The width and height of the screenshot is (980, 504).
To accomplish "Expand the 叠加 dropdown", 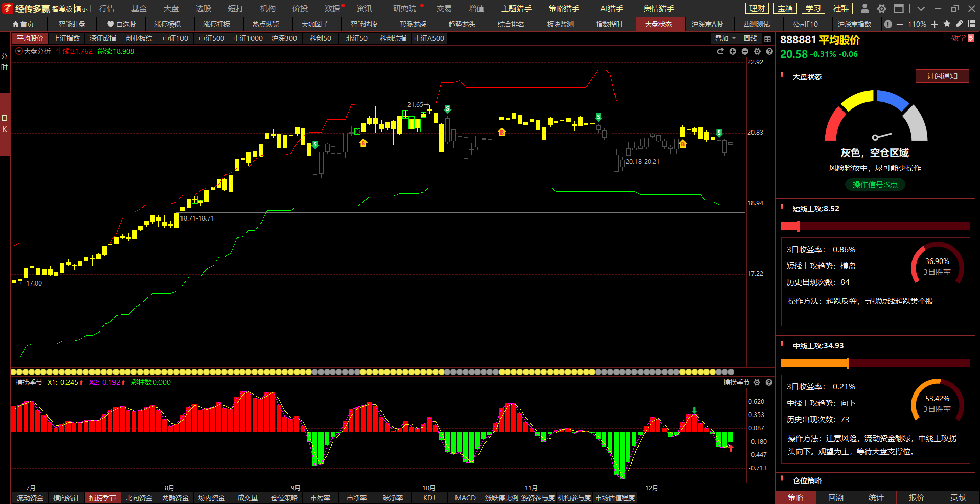I will [725, 38].
